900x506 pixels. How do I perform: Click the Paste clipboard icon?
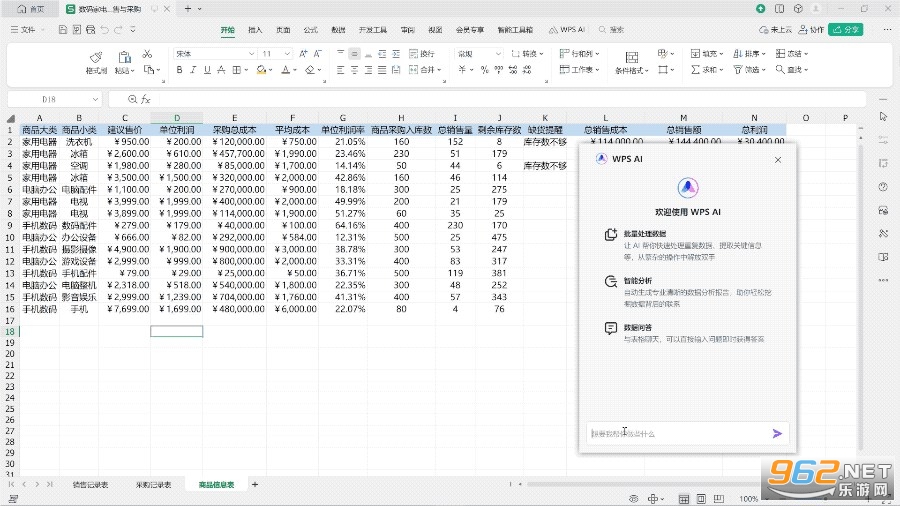pyautogui.click(x=124, y=57)
